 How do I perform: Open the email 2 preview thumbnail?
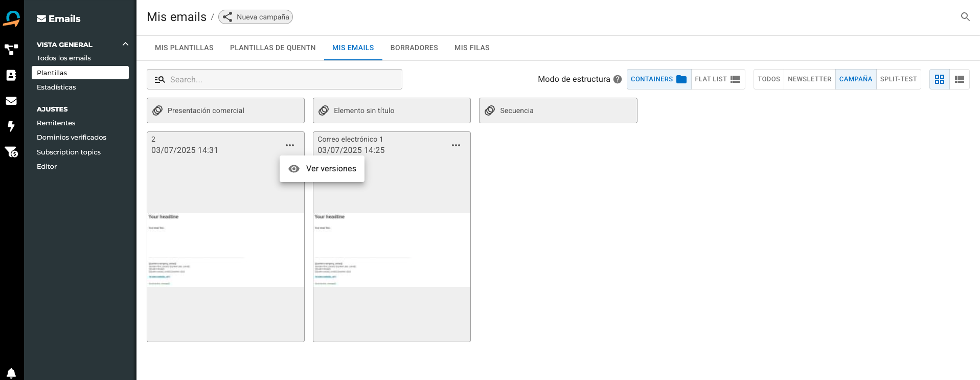225,250
